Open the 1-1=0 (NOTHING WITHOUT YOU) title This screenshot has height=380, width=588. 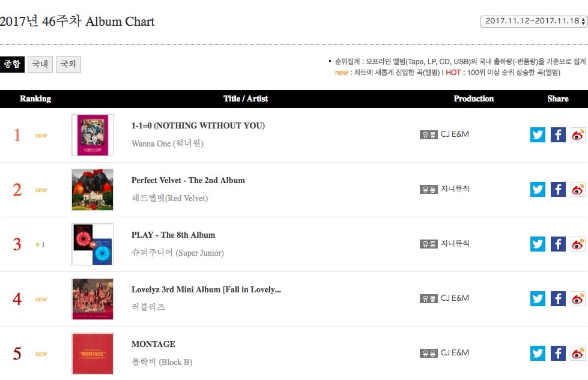tap(198, 125)
